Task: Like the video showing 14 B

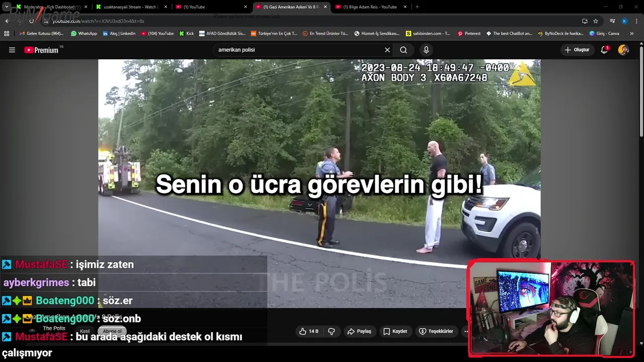Action: coord(309,331)
